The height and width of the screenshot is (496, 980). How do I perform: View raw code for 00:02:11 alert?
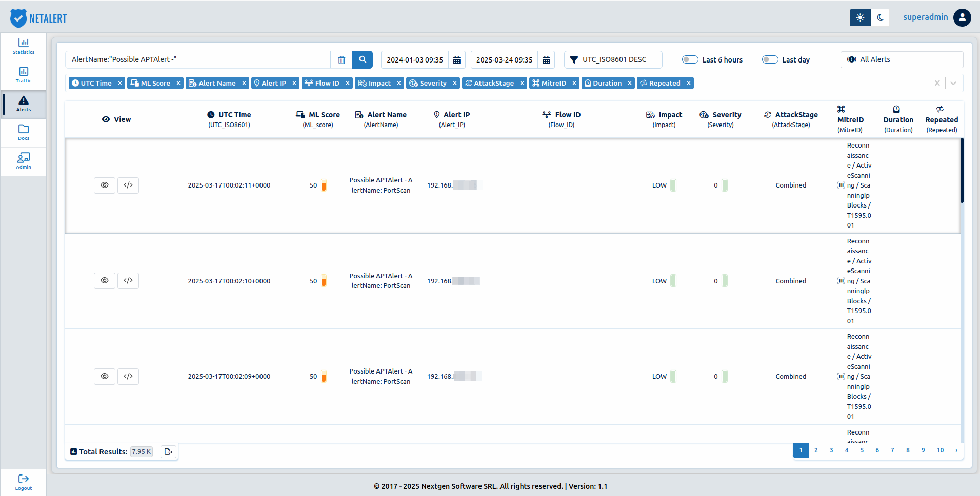(128, 185)
